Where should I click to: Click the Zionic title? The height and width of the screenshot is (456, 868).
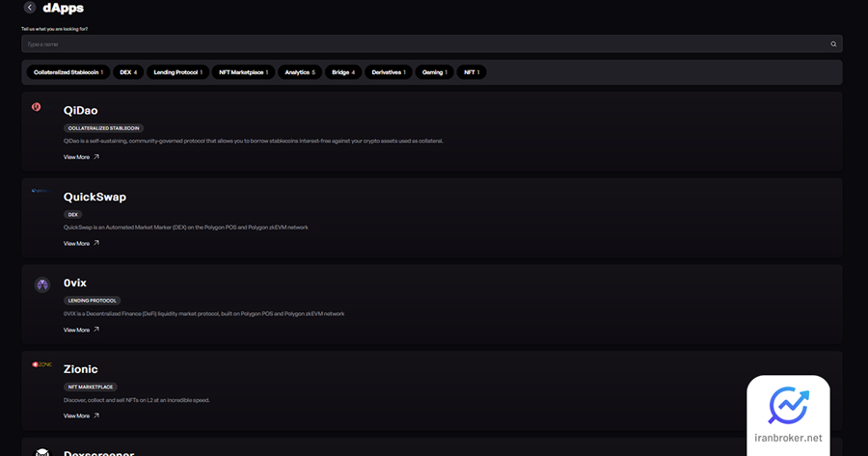[x=80, y=369]
